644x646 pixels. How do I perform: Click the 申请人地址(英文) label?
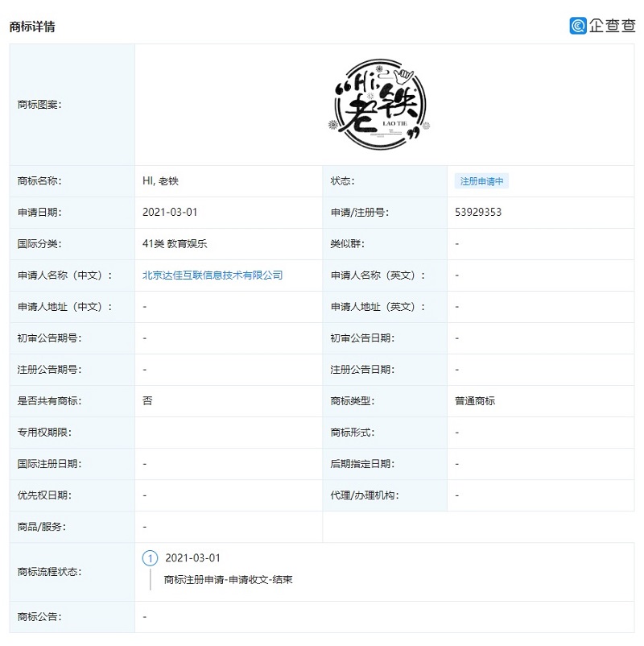(x=378, y=307)
